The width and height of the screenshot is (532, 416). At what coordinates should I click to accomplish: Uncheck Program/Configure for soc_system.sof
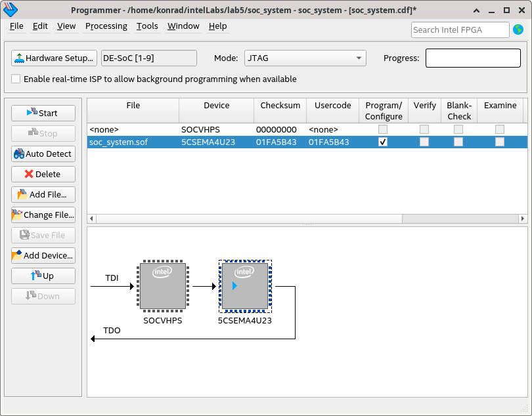pos(383,142)
